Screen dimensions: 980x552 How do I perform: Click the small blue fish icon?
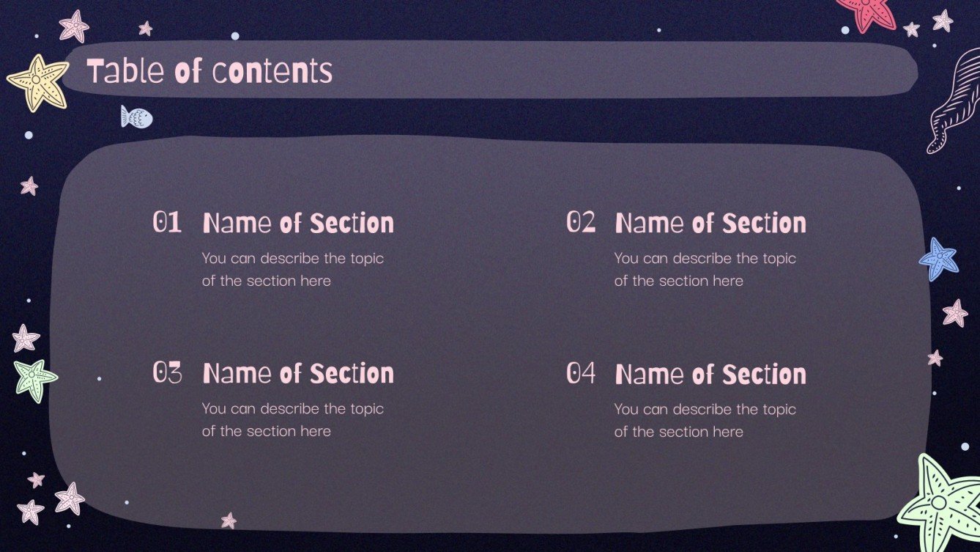[137, 117]
